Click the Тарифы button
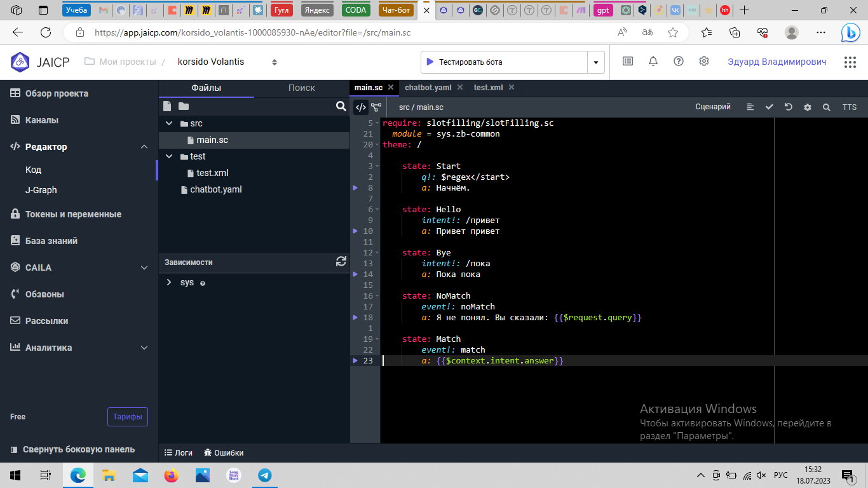 click(x=128, y=417)
